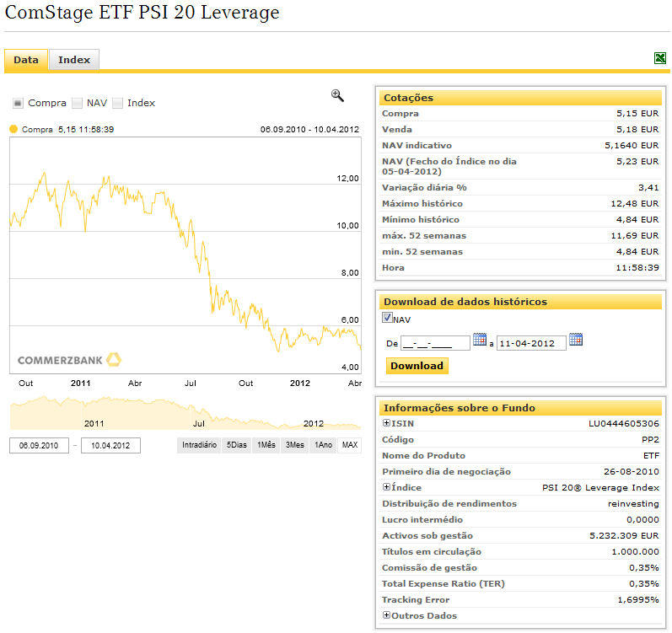Expand the Índice row
Image resolution: width=672 pixels, height=633 pixels.
pos(386,487)
